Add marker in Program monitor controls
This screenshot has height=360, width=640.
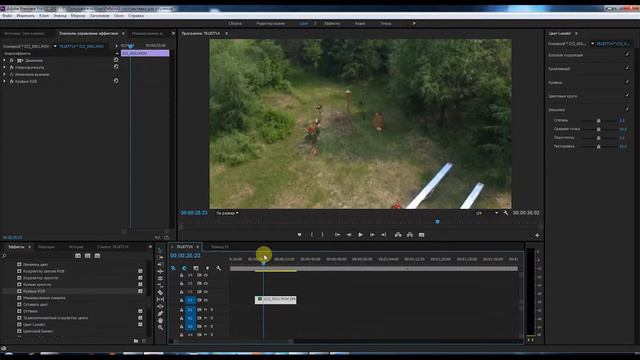(x=300, y=235)
